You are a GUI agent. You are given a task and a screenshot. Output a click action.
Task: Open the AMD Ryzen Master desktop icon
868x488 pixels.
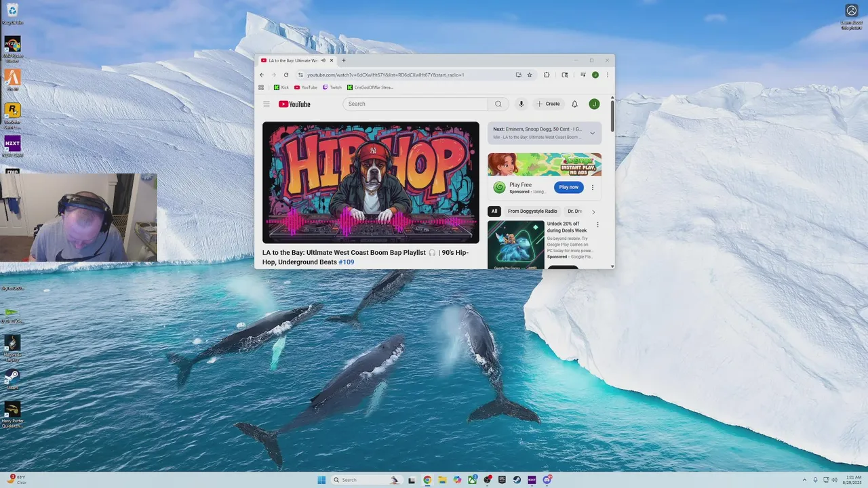tap(12, 49)
